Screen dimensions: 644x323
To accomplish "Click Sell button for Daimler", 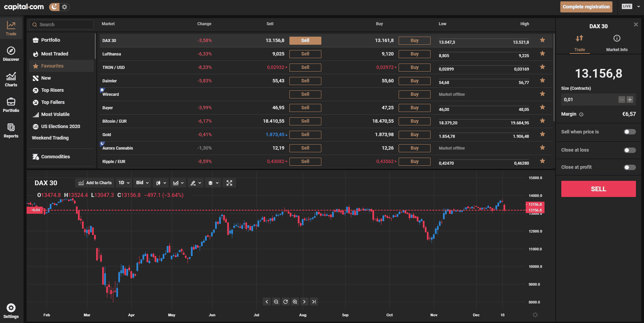I will (305, 81).
